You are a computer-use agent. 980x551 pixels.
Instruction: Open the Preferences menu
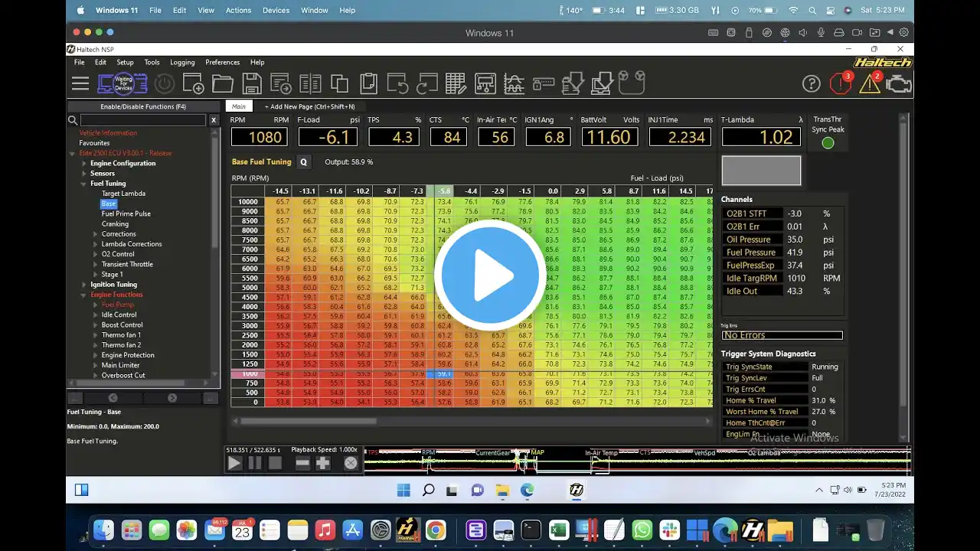point(222,62)
